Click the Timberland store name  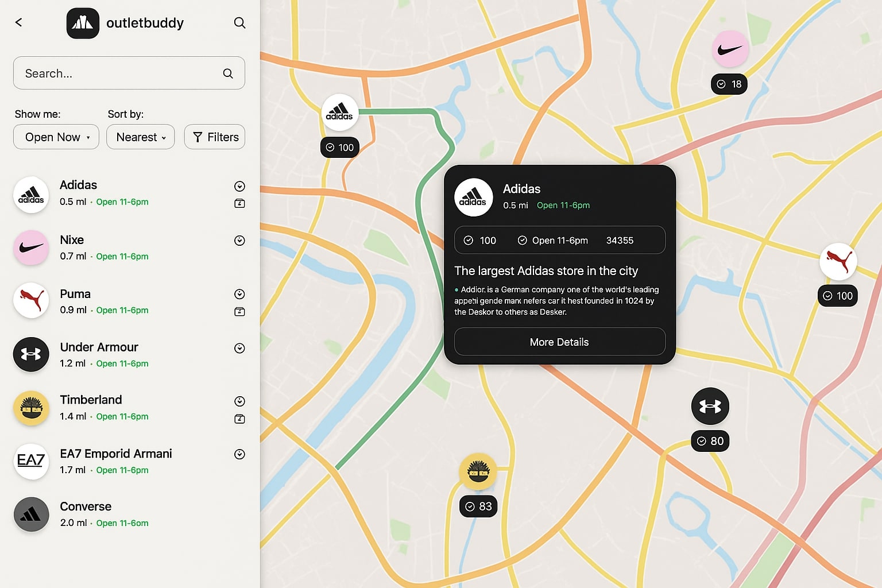[x=91, y=400]
